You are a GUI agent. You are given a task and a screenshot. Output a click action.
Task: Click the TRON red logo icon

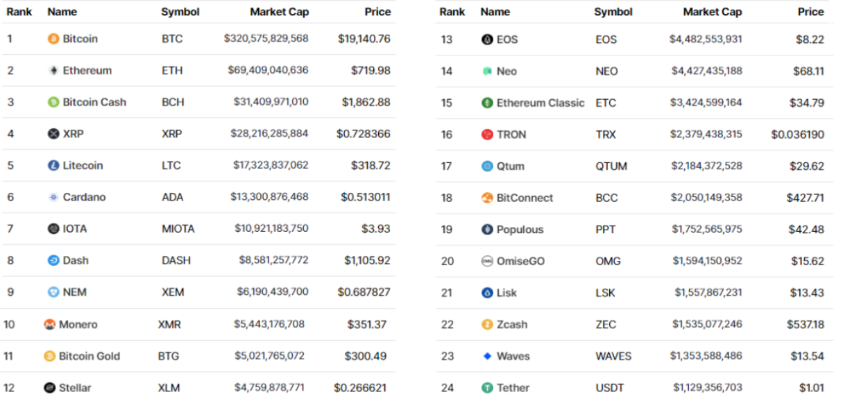pyautogui.click(x=487, y=135)
